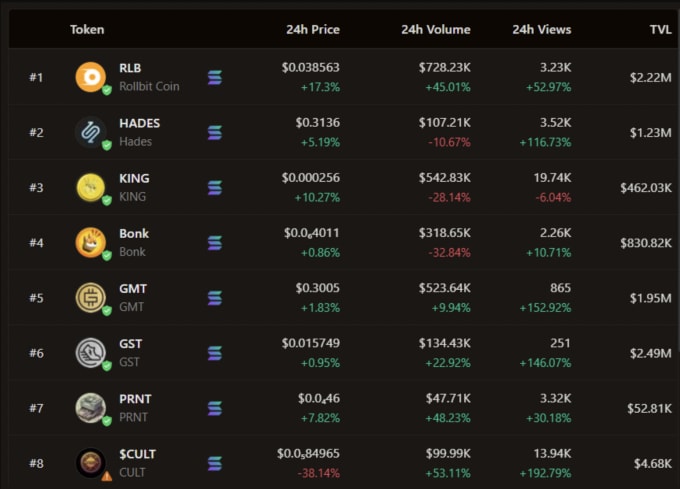
Task: Click the Solana chain icon in GST row
Action: pyautogui.click(x=215, y=353)
